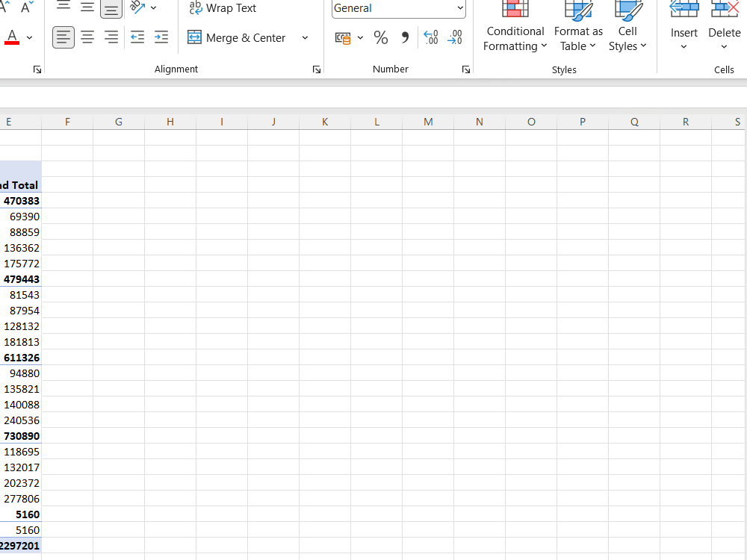Select column E header
The height and width of the screenshot is (560, 747).
20,122
